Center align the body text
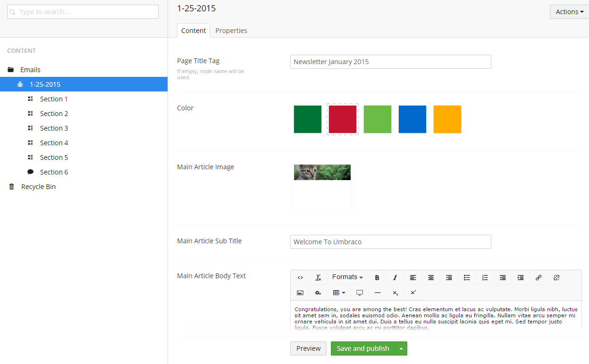This screenshot has height=364, width=589. (x=431, y=278)
